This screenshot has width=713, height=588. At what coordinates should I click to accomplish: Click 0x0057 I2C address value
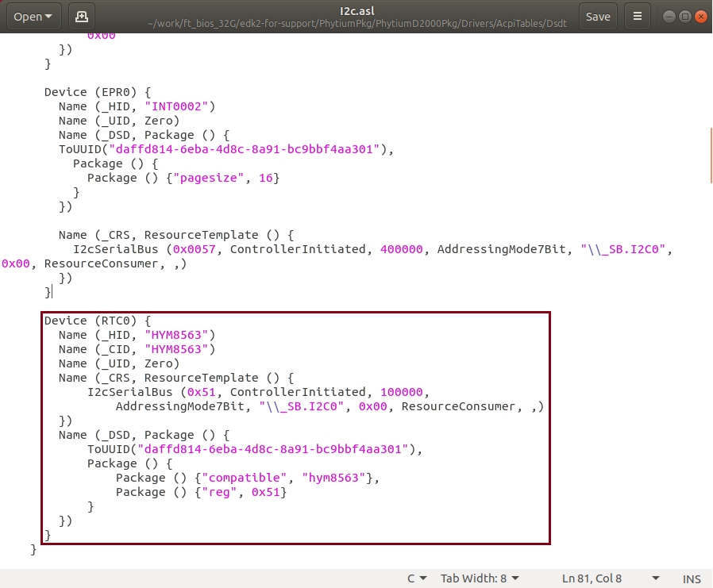[x=195, y=249]
